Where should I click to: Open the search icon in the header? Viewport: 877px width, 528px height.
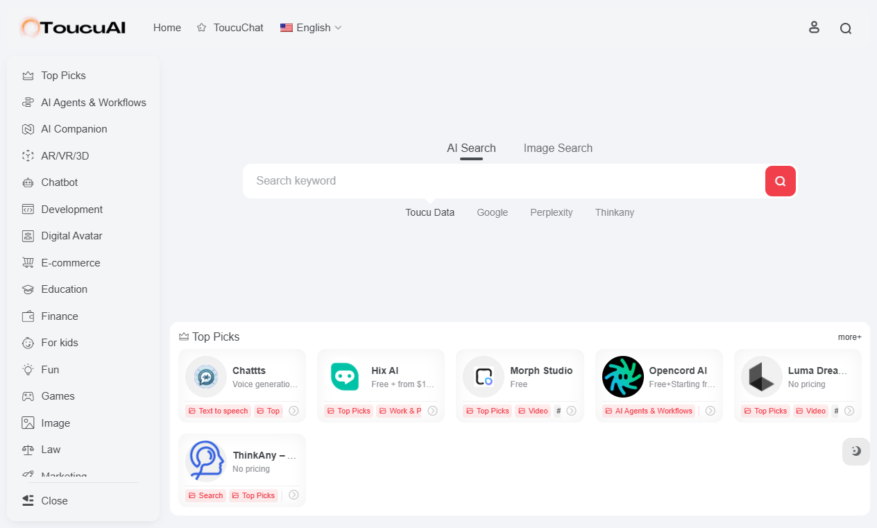coord(845,28)
